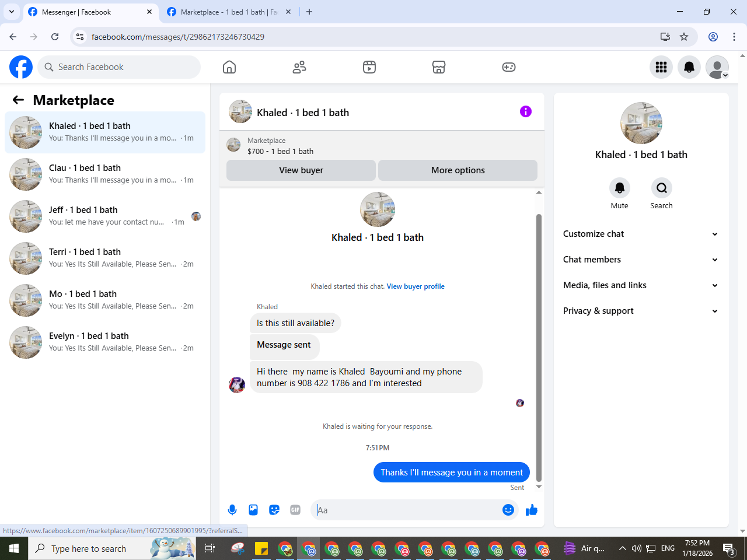Open the Facebook menu grid icon

pos(661,67)
